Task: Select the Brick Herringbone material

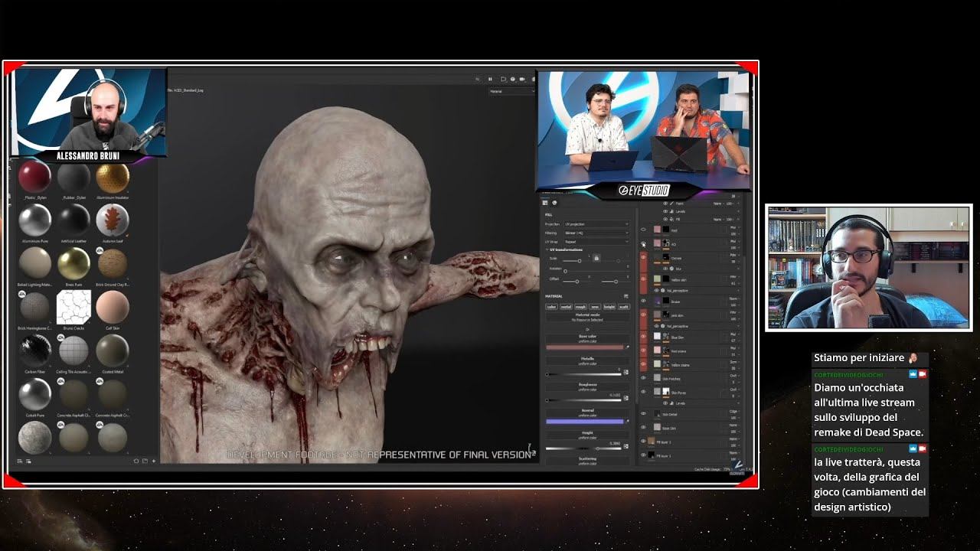Action: coord(34,307)
